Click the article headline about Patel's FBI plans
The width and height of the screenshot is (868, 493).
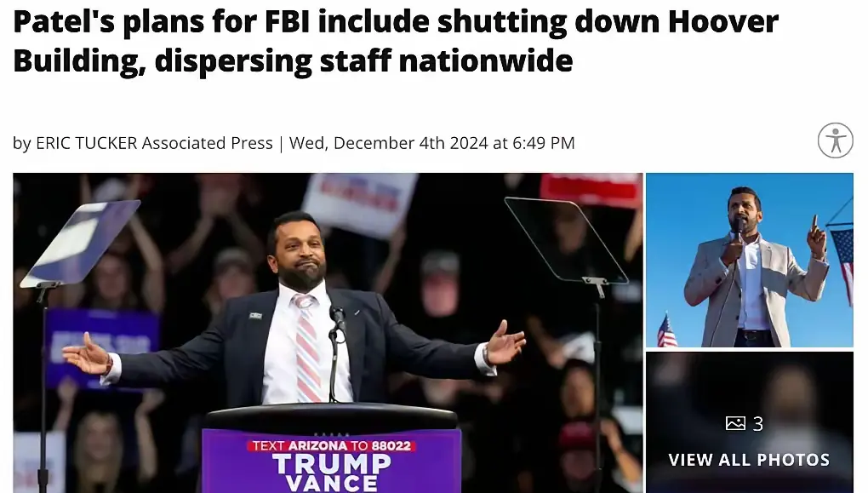tap(395, 41)
